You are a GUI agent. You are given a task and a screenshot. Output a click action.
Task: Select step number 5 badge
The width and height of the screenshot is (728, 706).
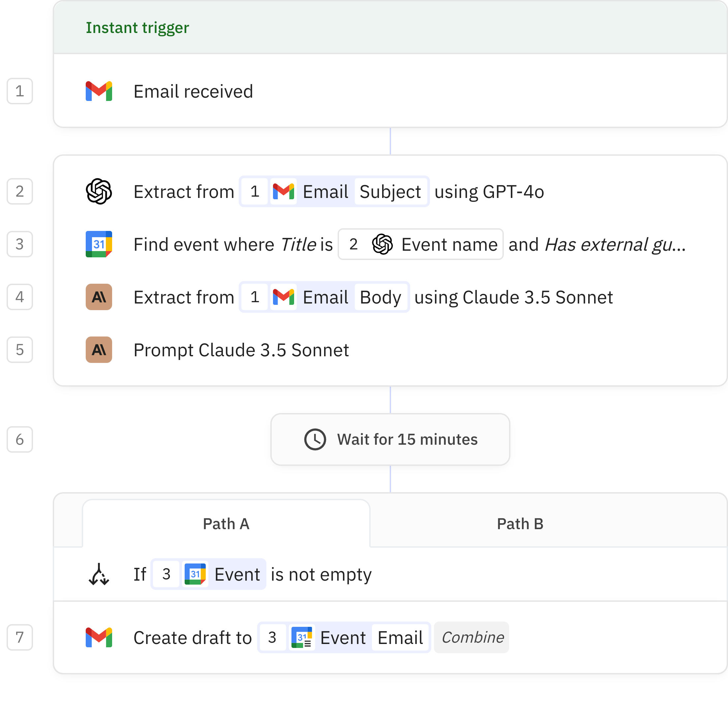(x=20, y=350)
